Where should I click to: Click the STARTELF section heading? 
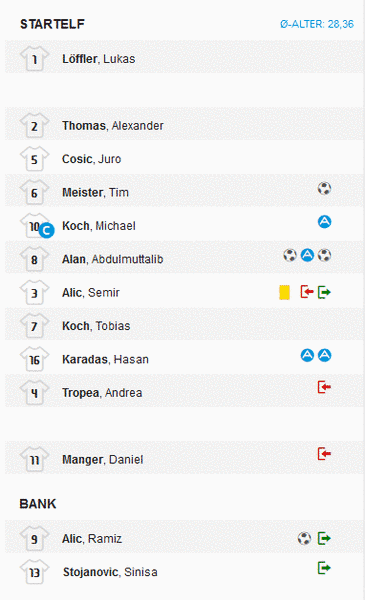coord(52,24)
